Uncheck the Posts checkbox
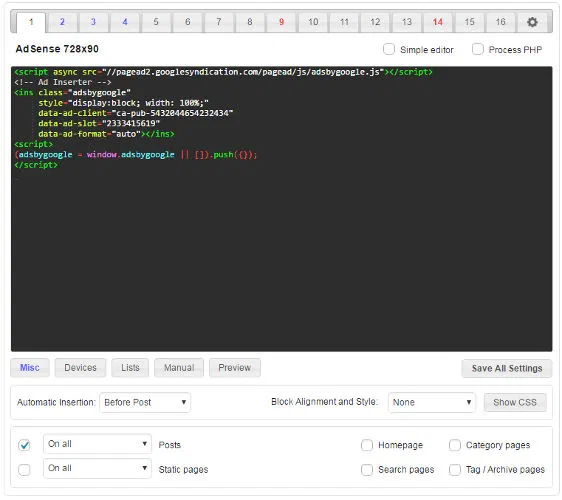This screenshot has height=500, width=562. pos(24,445)
